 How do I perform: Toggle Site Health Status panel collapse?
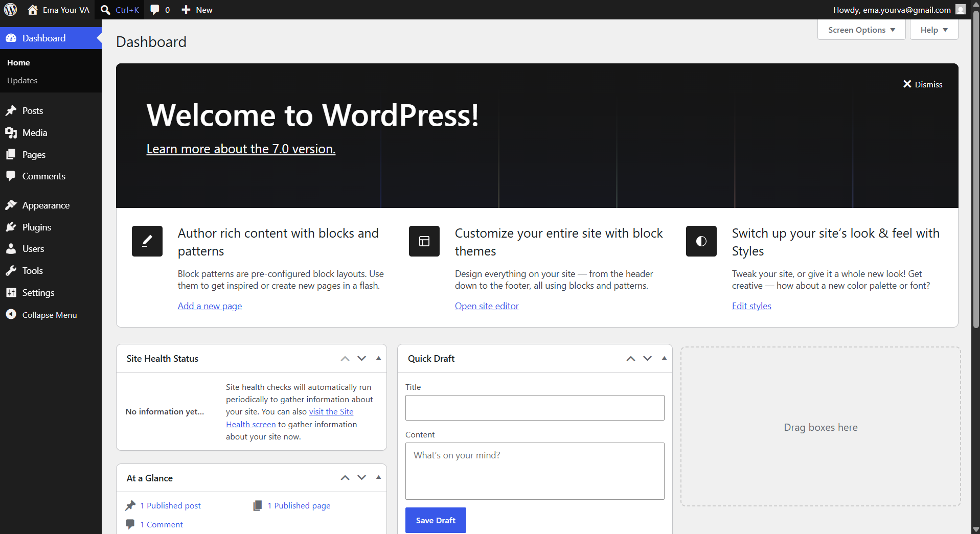(x=378, y=359)
